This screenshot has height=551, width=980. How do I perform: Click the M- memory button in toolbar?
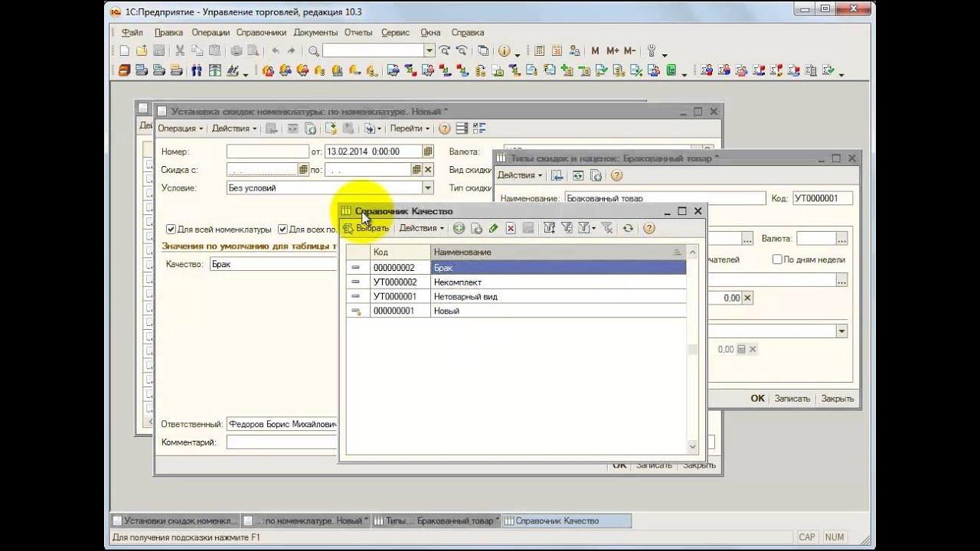click(629, 51)
